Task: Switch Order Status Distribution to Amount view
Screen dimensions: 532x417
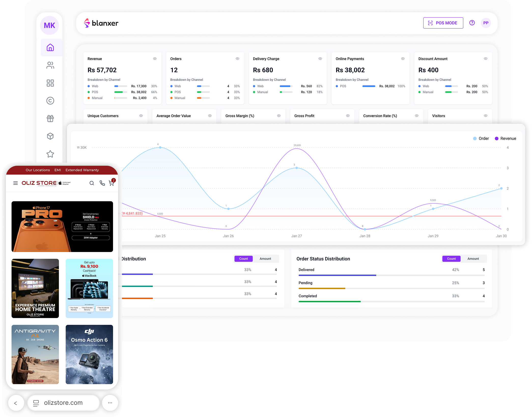Action: pos(473,259)
